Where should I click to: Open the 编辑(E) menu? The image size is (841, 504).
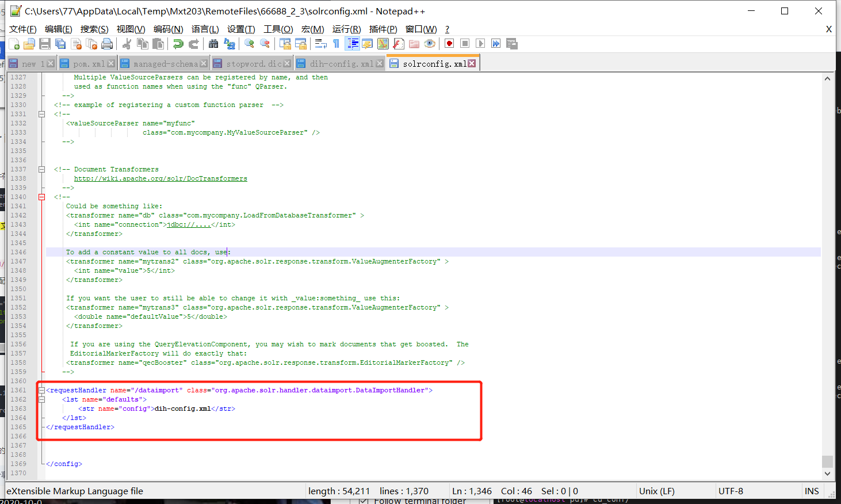(x=59, y=29)
